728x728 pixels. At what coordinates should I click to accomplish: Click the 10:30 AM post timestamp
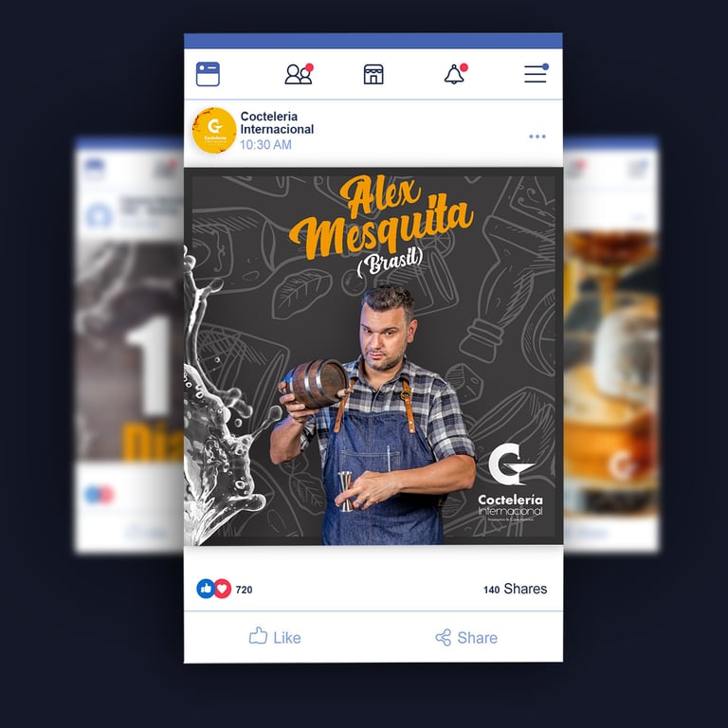point(265,145)
